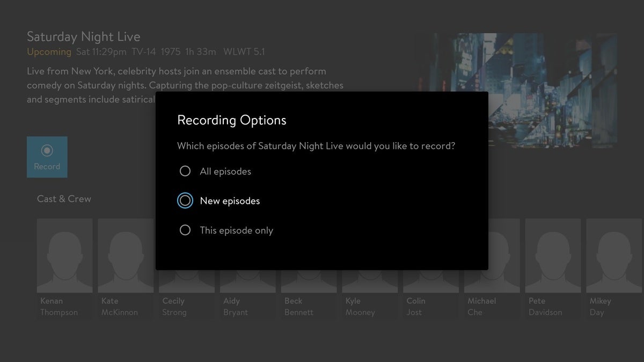The image size is (644, 362).
Task: Click the Colin Jost name label
Action: point(416,307)
